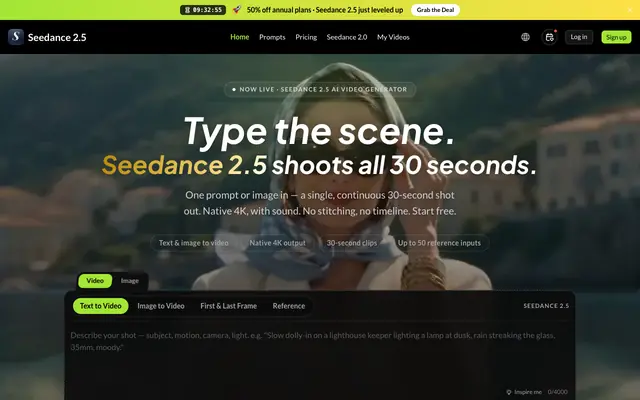
Task: Close the promo banner
Action: coord(630,10)
